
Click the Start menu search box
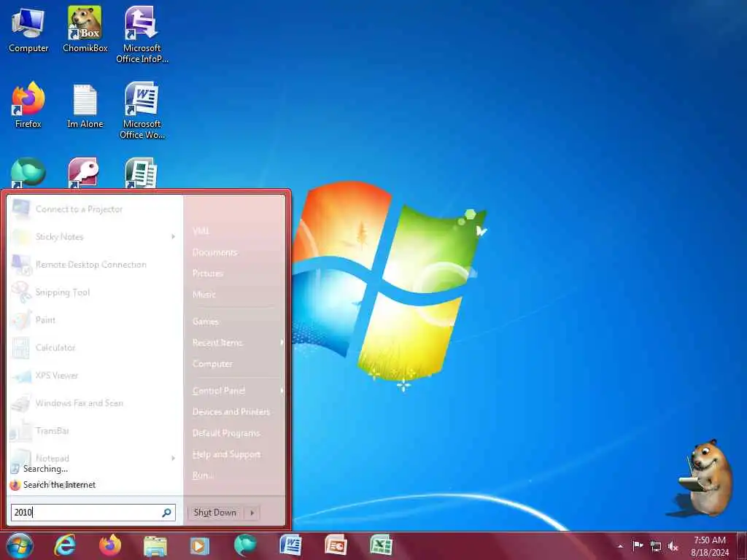pyautogui.click(x=93, y=513)
